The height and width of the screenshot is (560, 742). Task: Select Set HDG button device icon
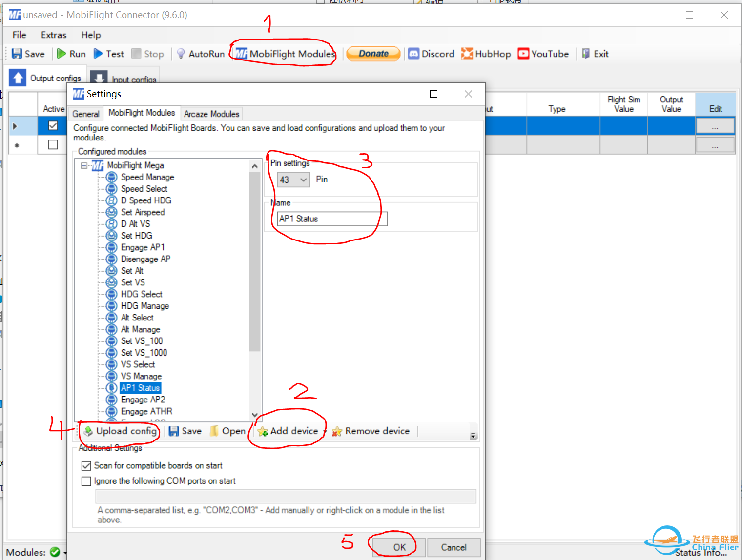click(x=112, y=236)
